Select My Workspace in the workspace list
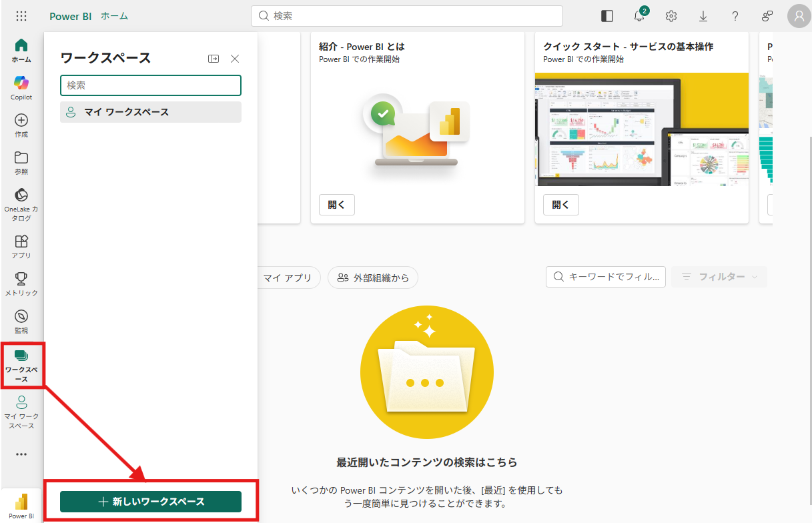The image size is (812, 523). pos(151,112)
